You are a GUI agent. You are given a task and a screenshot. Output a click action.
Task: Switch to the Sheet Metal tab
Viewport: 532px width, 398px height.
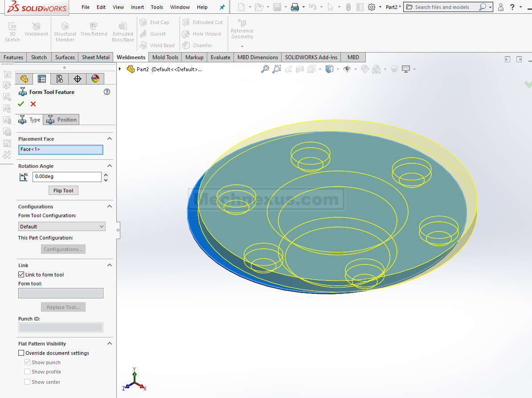95,57
